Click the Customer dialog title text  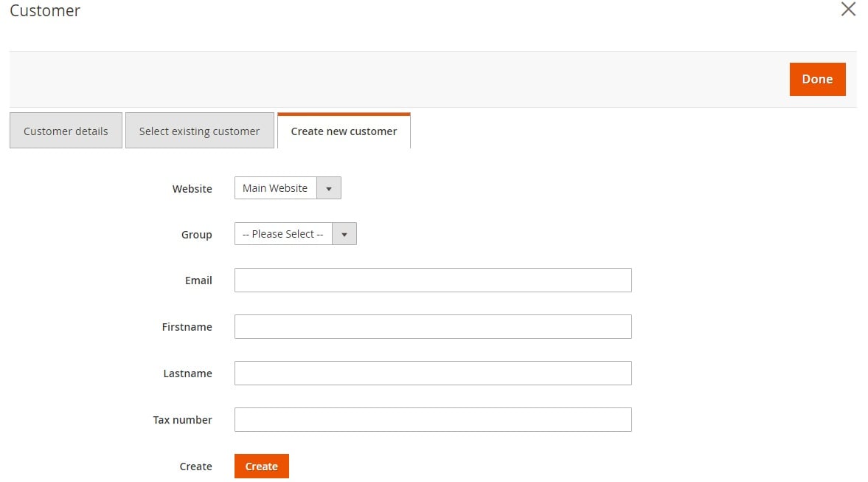(x=45, y=10)
